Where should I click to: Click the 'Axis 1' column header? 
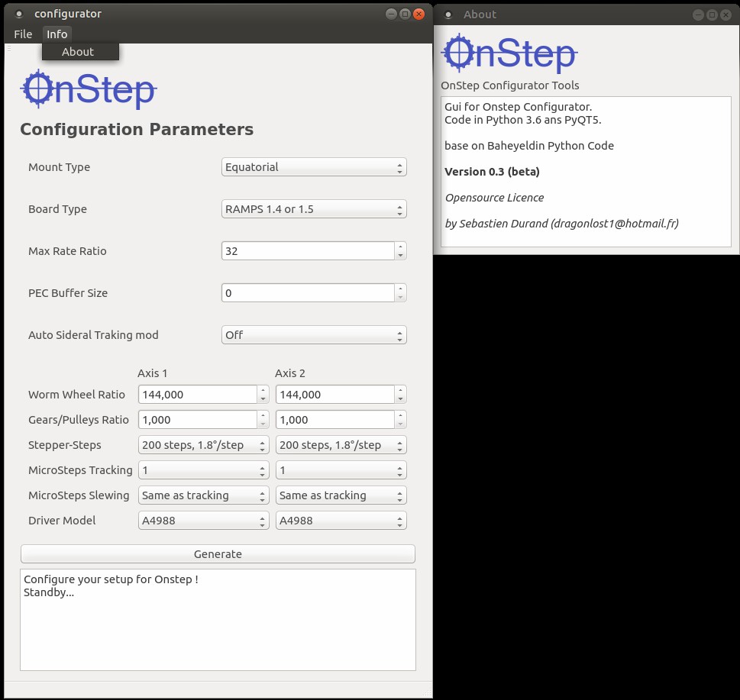(x=152, y=373)
